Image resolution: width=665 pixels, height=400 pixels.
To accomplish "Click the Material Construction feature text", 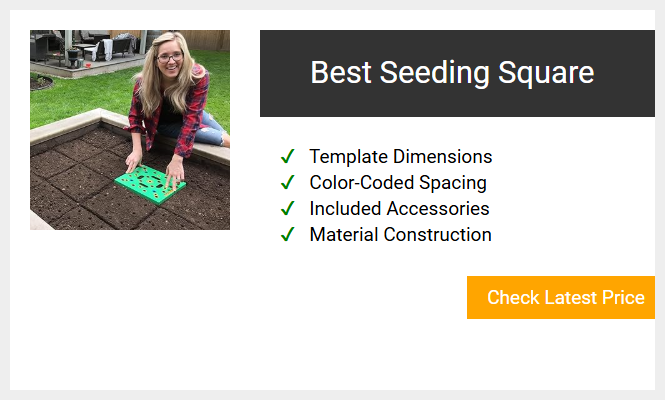I will (x=400, y=234).
